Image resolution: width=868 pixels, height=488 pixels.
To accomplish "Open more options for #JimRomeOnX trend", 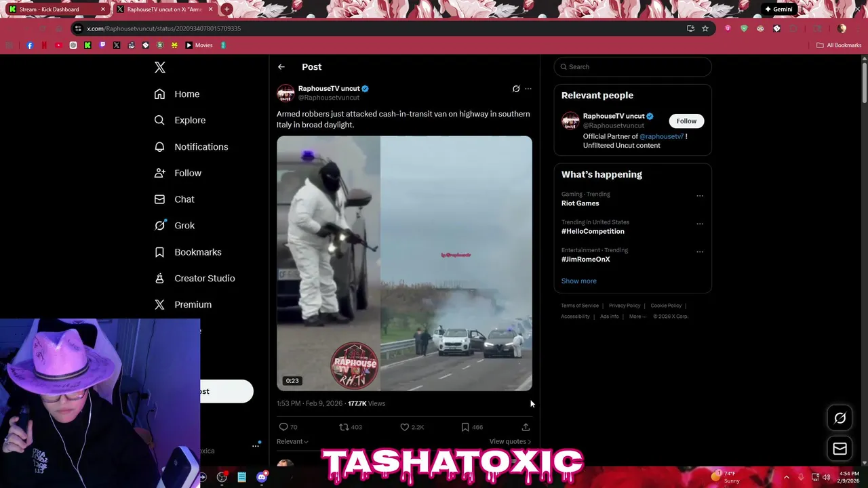I will tap(700, 251).
